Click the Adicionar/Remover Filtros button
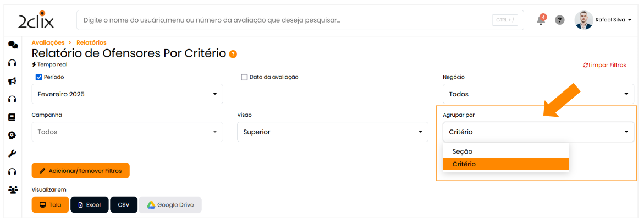 click(x=80, y=171)
